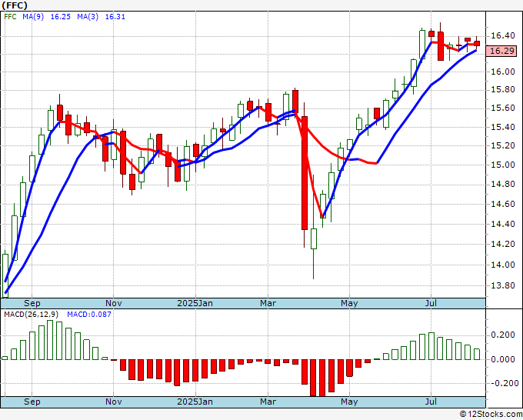Click May on the price chart time axis

349,303
